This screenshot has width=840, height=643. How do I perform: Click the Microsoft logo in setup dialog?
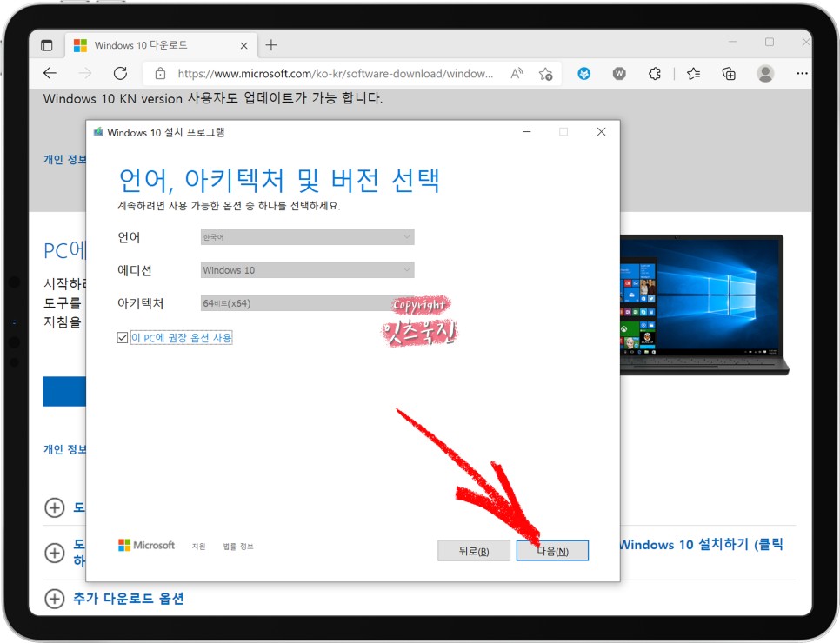click(146, 545)
